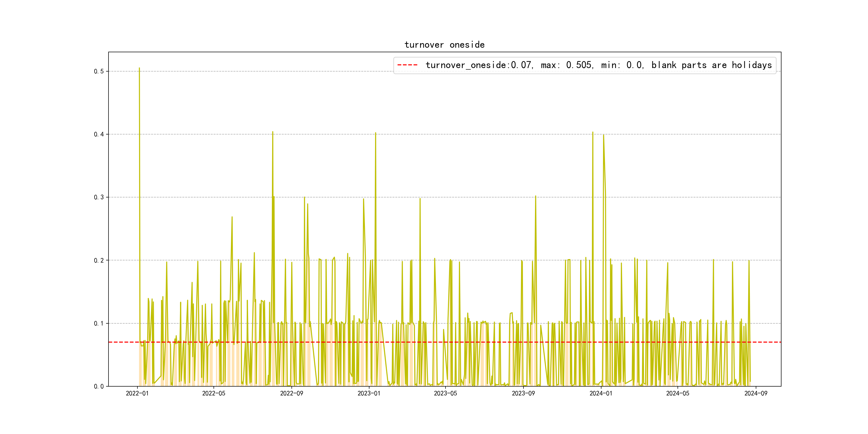Click the 0.2 y-axis tick label
Screen dimensions: 868x434
(99, 260)
